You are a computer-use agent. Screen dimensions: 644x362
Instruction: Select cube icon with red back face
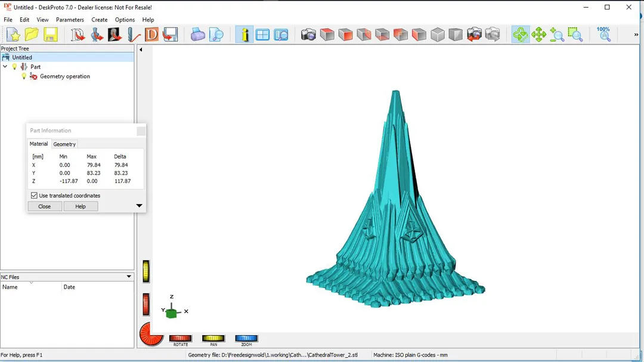click(x=401, y=35)
